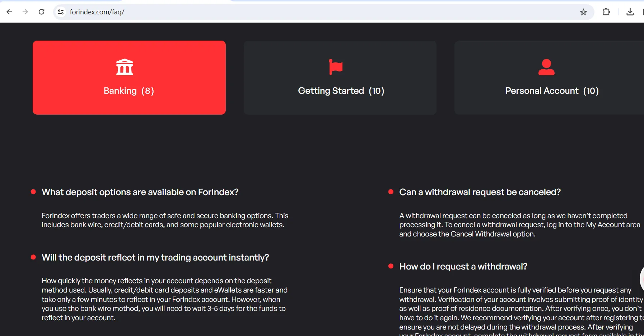Click the answer starting 'A withdrawal request can be canceled'
The height and width of the screenshot is (336, 644).
click(x=520, y=225)
